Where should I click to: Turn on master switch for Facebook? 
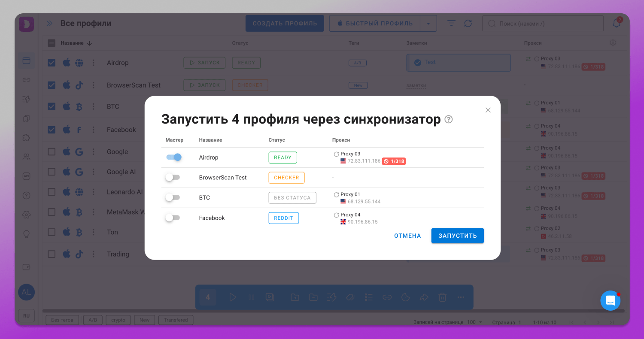173,218
